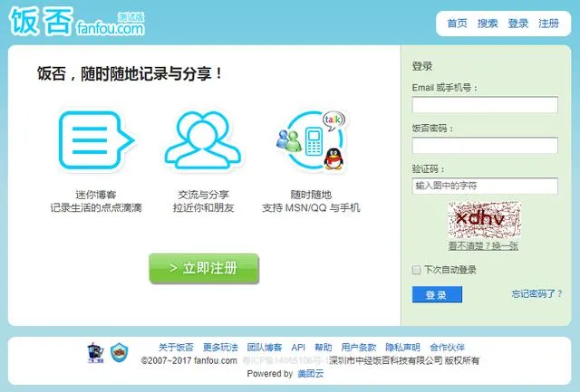Focus the 饭否密码 password field
Viewport: 580px width, 392px height.
pyautogui.click(x=485, y=145)
